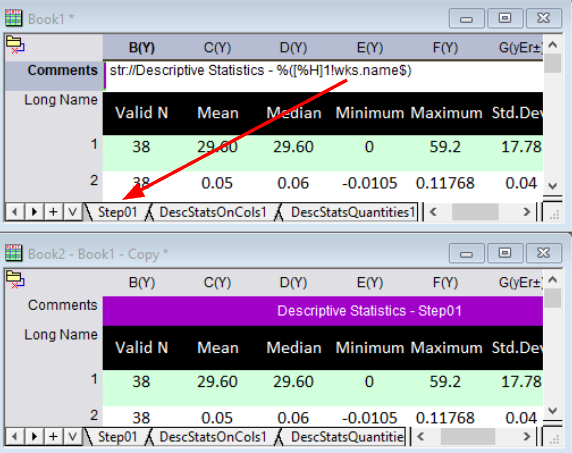The height and width of the screenshot is (453, 572).
Task: Select row 2 header in Book1
Action: click(54, 186)
